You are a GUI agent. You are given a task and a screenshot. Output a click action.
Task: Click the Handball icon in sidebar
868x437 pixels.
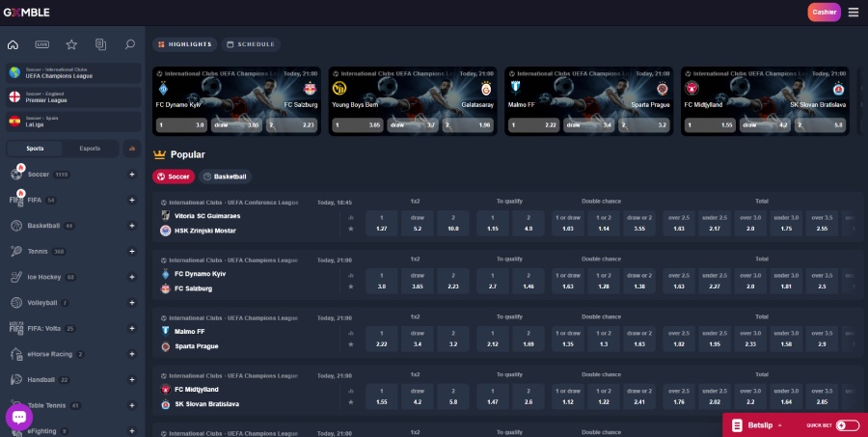click(16, 380)
